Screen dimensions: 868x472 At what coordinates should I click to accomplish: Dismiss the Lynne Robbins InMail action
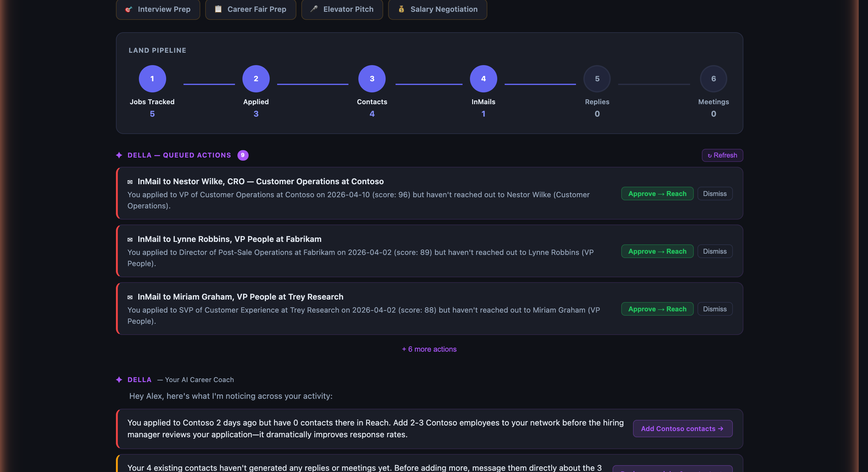[714, 251]
